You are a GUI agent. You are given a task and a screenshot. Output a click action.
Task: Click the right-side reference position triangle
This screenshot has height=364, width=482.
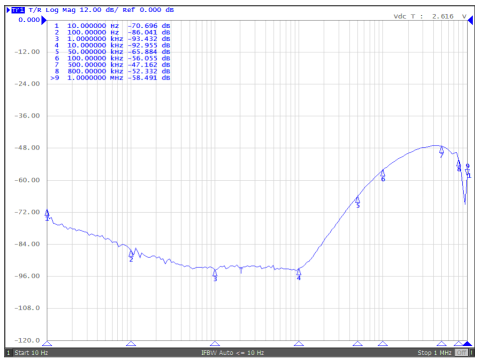pos(470,20)
